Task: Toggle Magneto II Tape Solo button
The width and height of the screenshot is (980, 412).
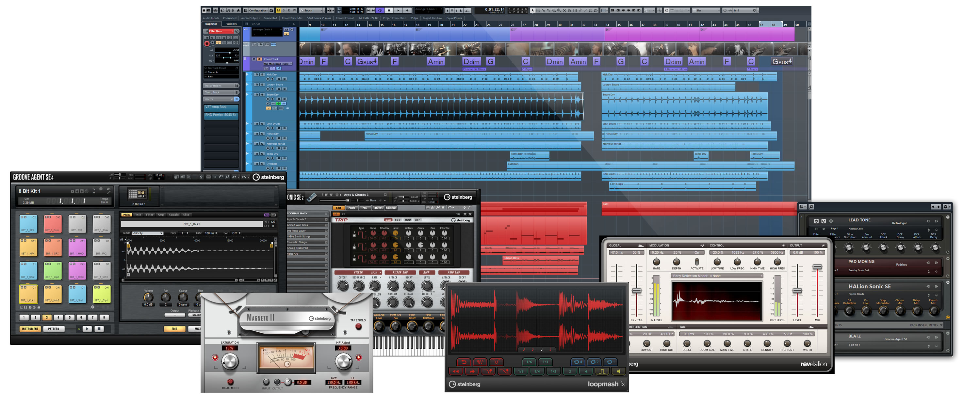Action: pyautogui.click(x=358, y=326)
